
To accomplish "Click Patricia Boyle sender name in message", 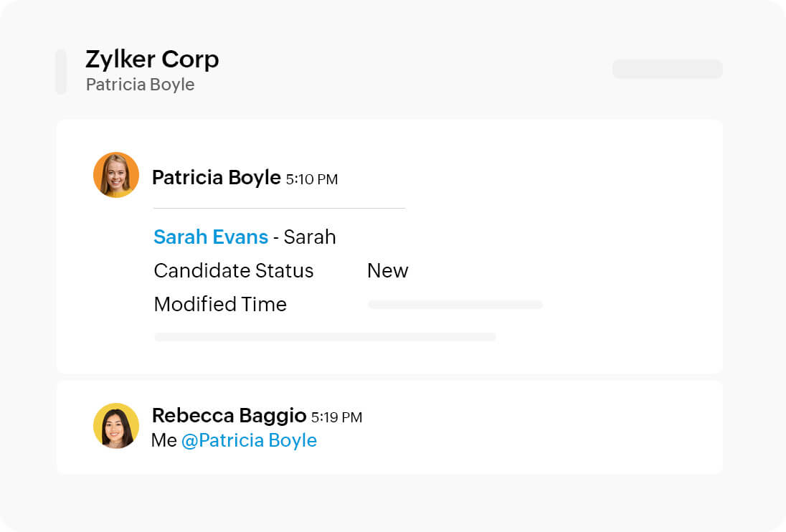I will 216,178.
